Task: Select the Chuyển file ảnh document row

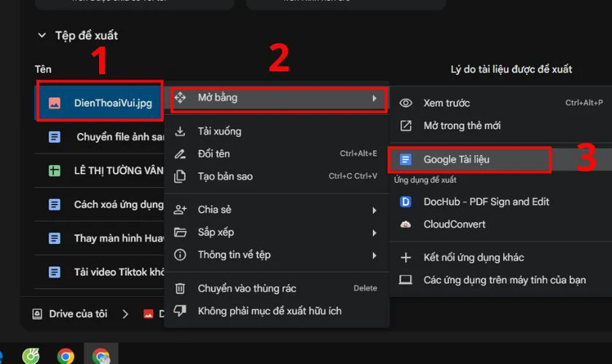Action: (x=100, y=137)
